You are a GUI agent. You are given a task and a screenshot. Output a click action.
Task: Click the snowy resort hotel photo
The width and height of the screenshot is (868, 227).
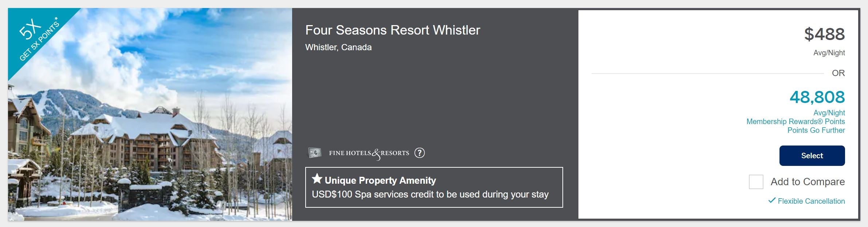[164, 138]
